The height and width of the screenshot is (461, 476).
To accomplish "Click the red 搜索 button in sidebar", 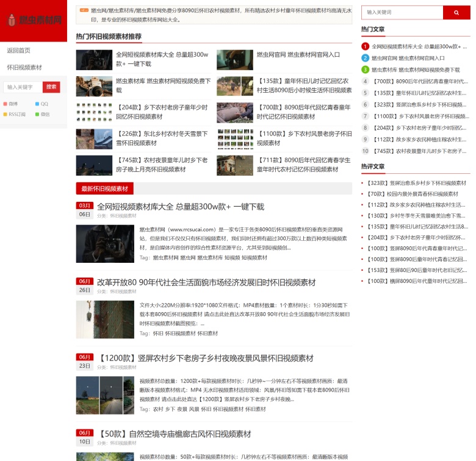I will click(x=51, y=87).
